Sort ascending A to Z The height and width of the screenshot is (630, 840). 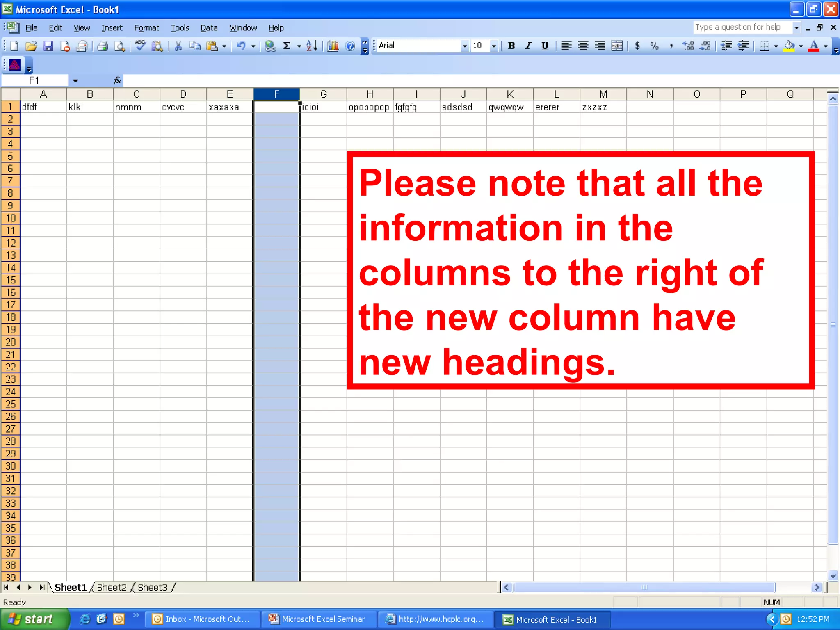pos(312,46)
